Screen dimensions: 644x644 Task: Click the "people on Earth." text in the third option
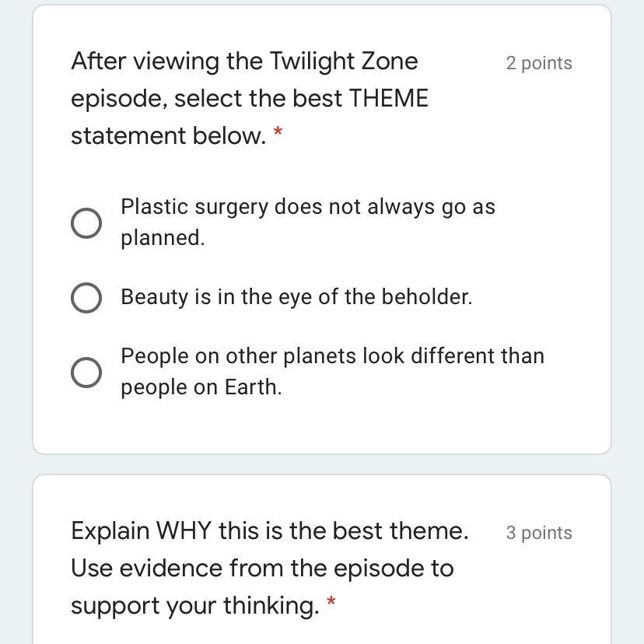point(201,387)
